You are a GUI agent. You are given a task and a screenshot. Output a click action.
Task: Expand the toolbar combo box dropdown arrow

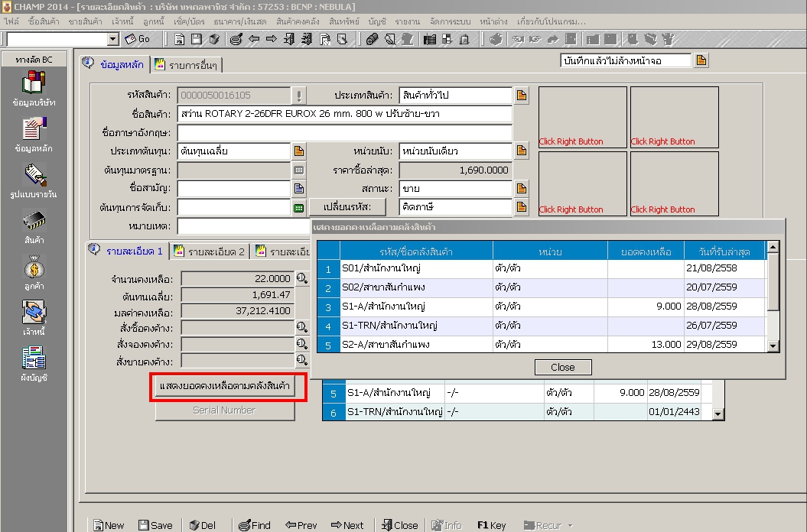point(113,39)
